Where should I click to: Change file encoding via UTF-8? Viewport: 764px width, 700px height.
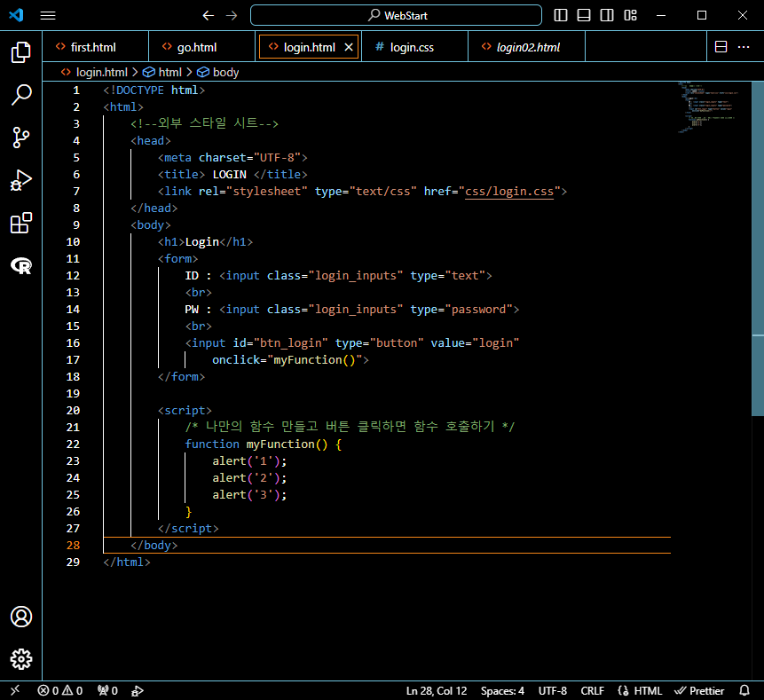(x=553, y=691)
